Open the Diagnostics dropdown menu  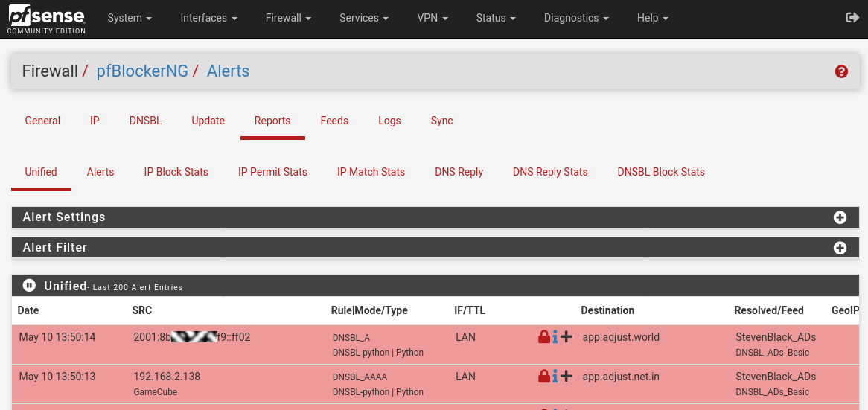click(576, 18)
